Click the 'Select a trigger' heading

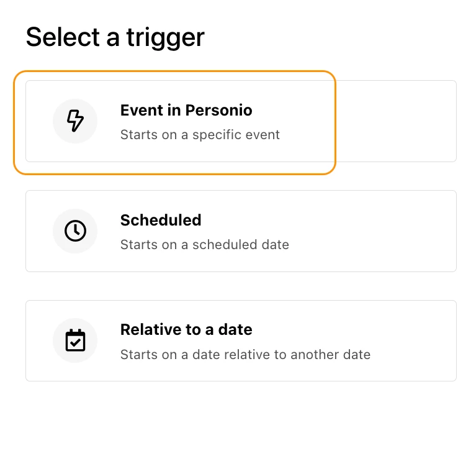tap(115, 38)
